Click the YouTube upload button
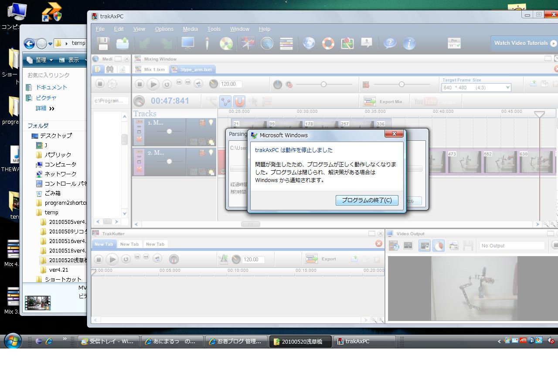558x392 pixels. (x=435, y=101)
